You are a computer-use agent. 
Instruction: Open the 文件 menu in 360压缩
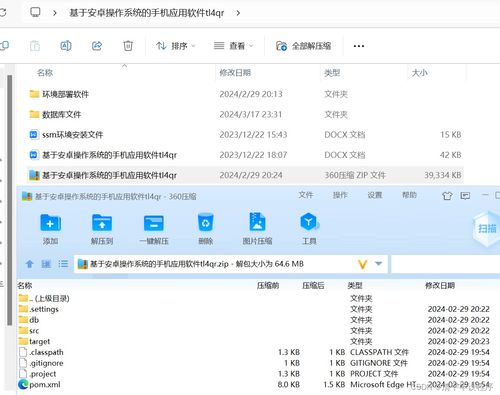tap(306, 195)
